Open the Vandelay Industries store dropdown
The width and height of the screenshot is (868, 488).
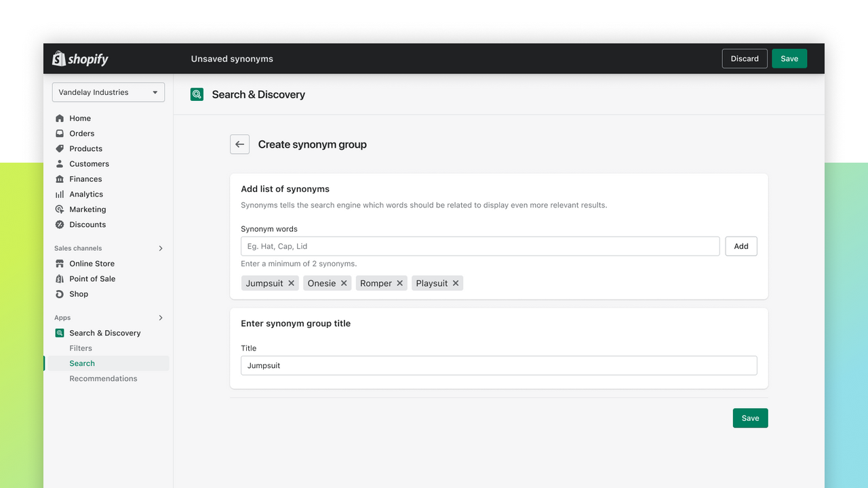(108, 92)
